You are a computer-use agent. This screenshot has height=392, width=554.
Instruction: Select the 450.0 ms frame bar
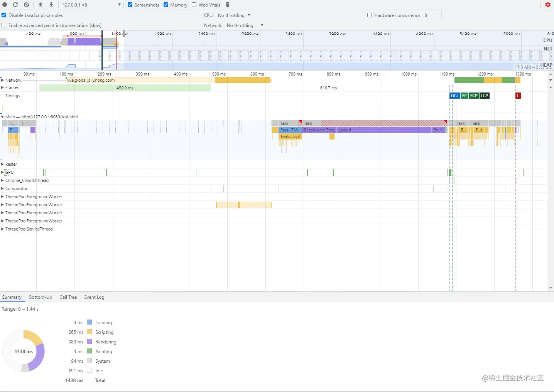point(125,88)
